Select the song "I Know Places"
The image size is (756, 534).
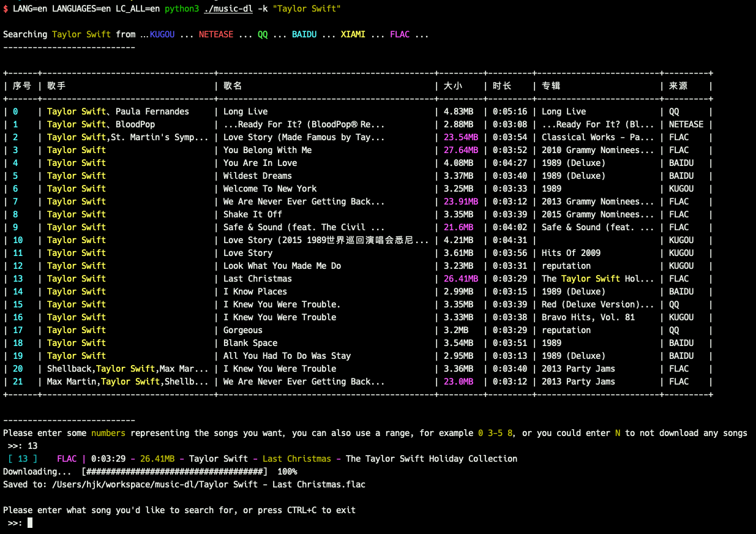tap(255, 291)
